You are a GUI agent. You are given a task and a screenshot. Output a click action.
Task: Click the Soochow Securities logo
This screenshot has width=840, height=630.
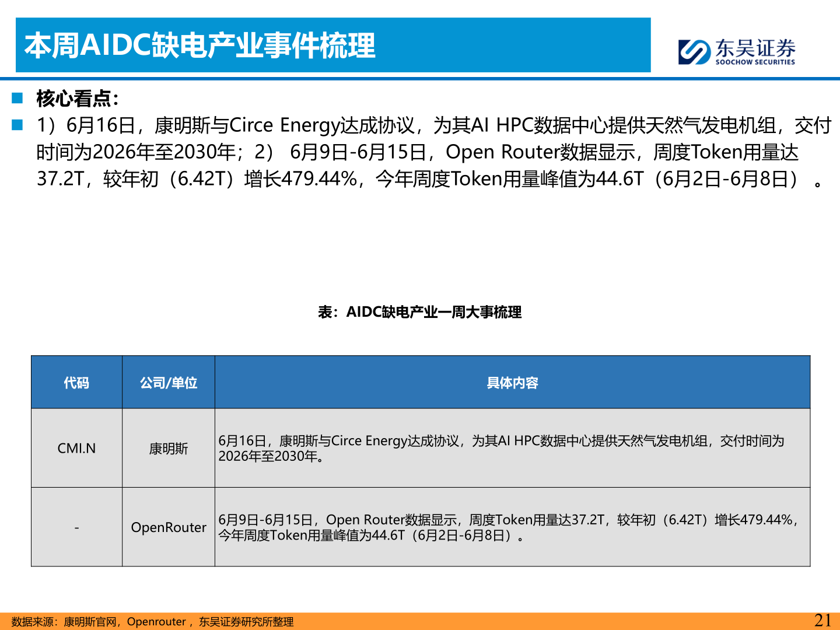point(737,51)
